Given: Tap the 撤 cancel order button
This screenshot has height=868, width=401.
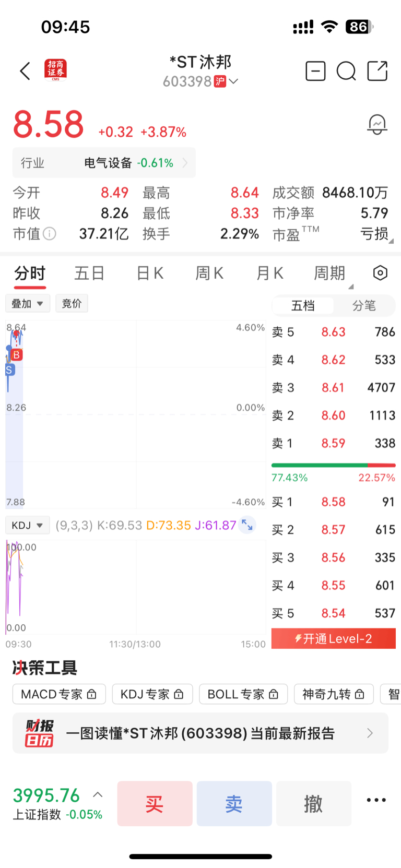Looking at the screenshot, I should [x=313, y=803].
